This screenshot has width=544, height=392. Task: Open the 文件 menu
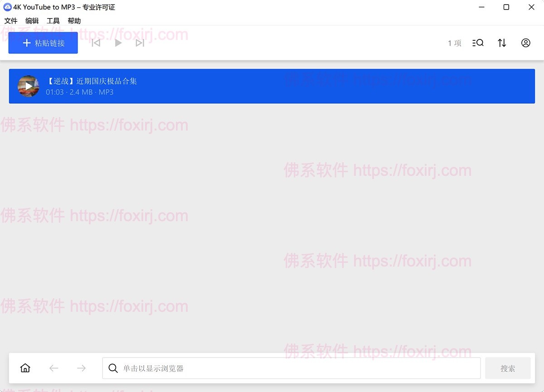click(x=11, y=20)
